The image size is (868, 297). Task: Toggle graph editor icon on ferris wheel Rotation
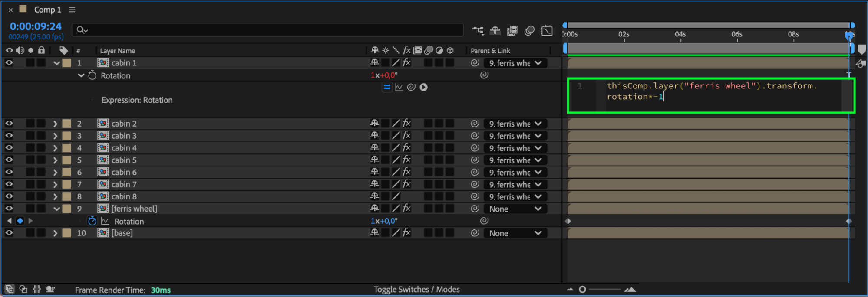(105, 221)
